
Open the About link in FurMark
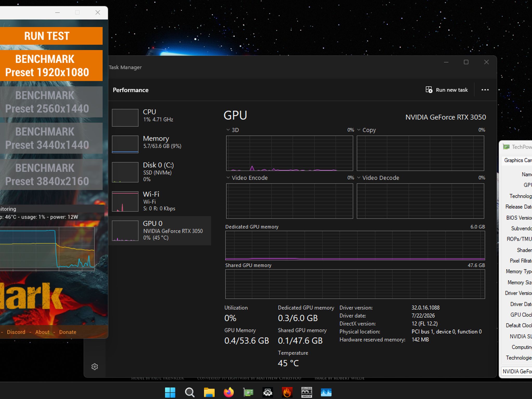[x=42, y=332]
